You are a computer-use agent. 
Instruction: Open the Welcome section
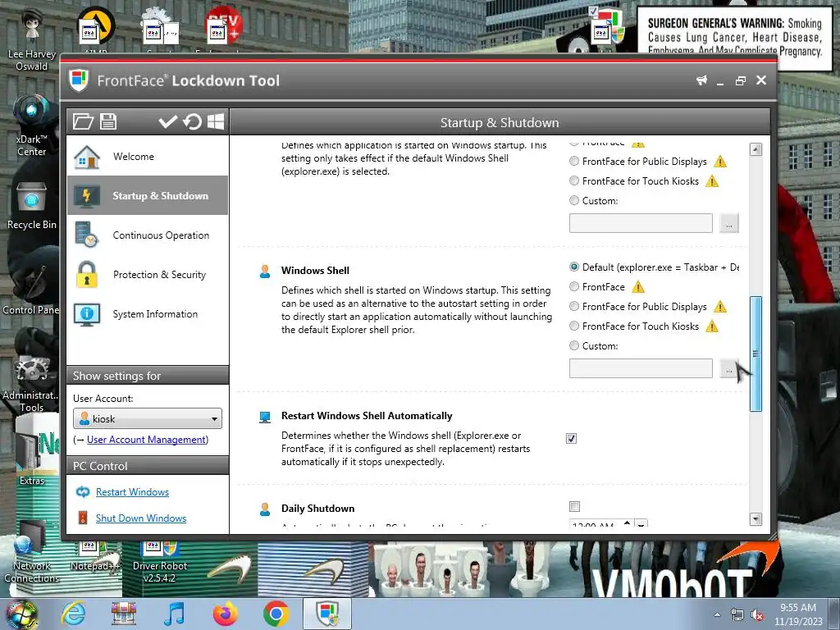(x=148, y=157)
